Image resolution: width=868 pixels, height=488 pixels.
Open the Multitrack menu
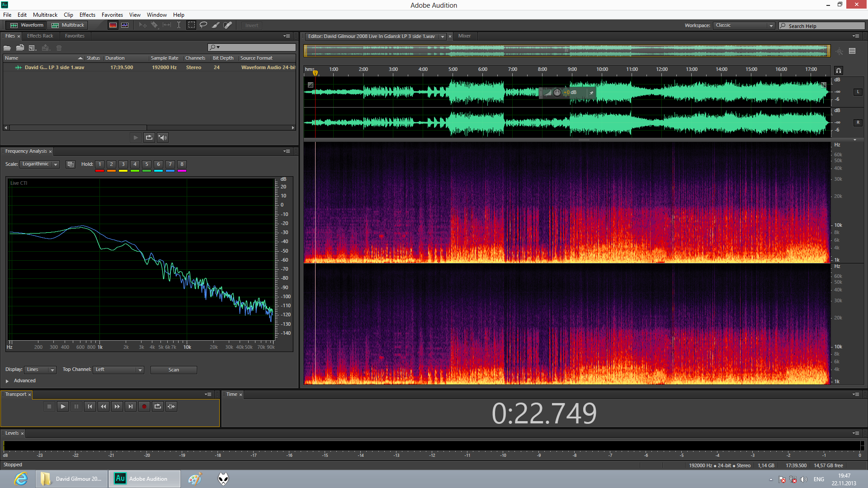[x=45, y=15]
